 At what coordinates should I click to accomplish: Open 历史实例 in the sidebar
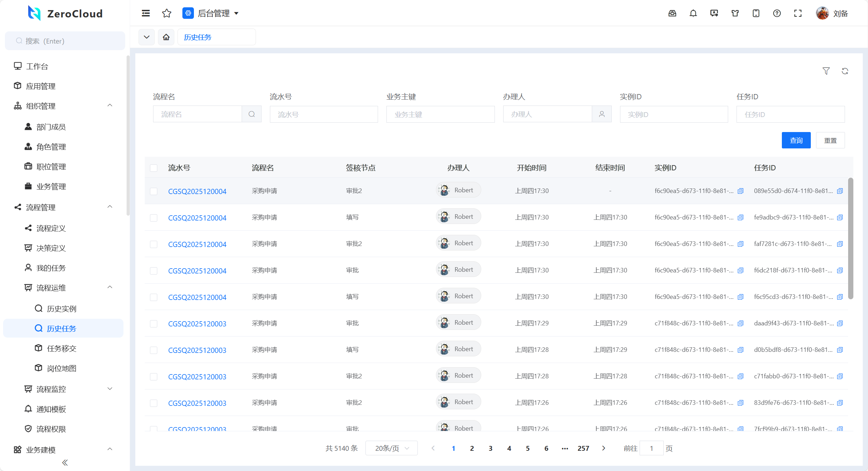point(61,309)
